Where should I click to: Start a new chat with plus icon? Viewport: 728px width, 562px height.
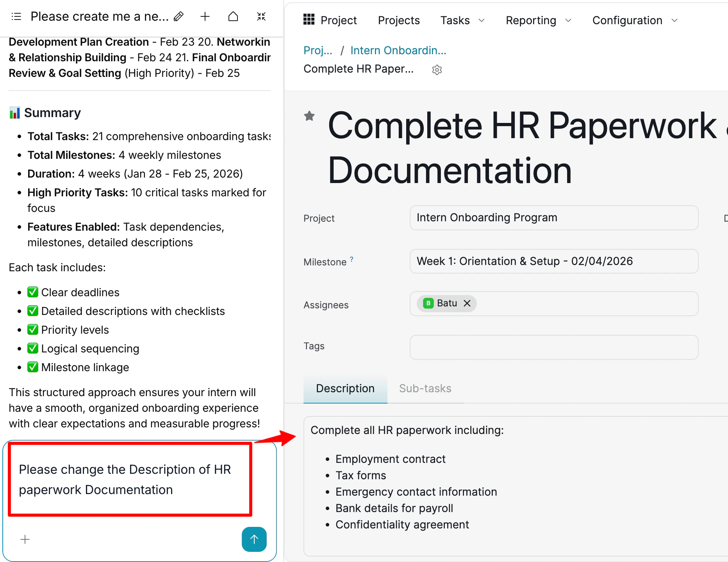click(x=205, y=16)
